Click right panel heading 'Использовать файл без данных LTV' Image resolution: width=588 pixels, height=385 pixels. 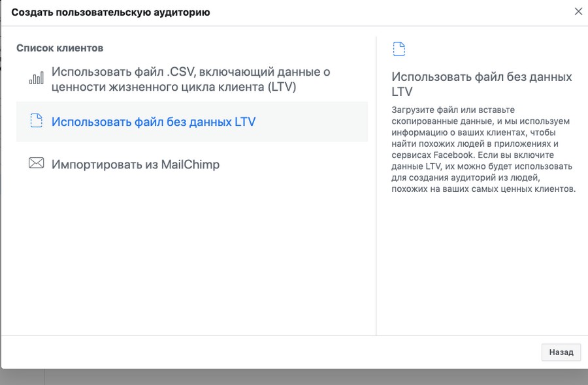tap(482, 84)
